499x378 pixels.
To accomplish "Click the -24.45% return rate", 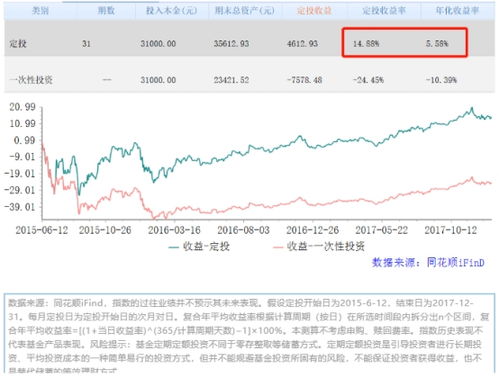I will point(368,80).
